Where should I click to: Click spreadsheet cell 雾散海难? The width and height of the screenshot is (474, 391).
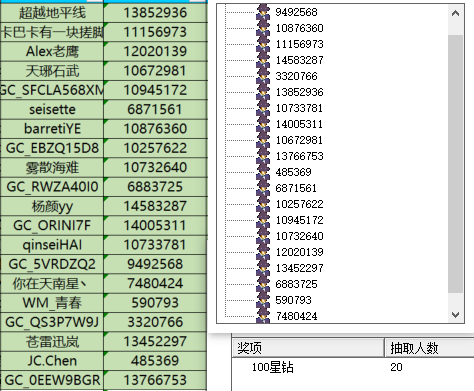52,168
